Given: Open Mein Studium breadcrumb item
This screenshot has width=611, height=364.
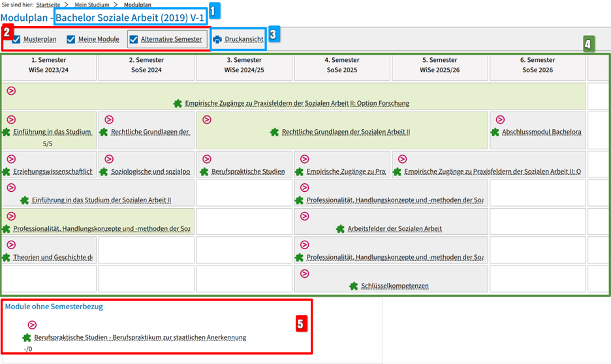Looking at the screenshot, I should point(91,5).
